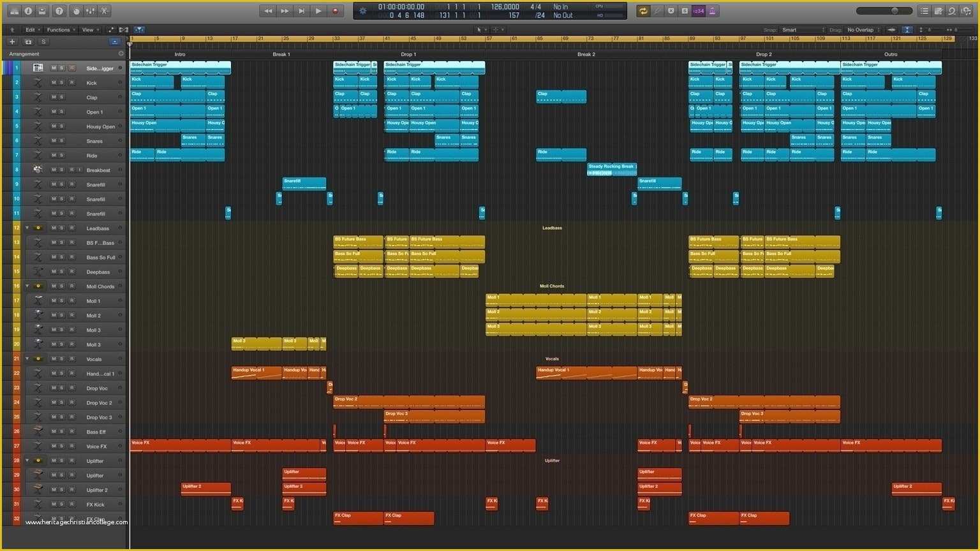
Task: Click the Add Track plus button
Action: tap(11, 41)
